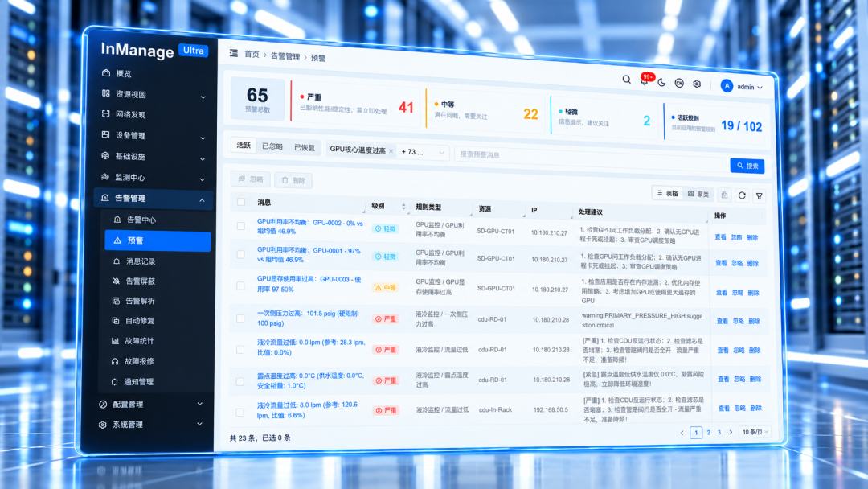Viewport: 868px width, 489px height.
Task: Expand the 基础设施 menu chevron
Action: 203,159
